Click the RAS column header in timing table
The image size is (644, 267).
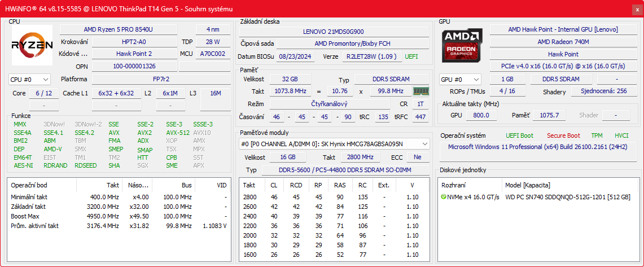[340, 185]
